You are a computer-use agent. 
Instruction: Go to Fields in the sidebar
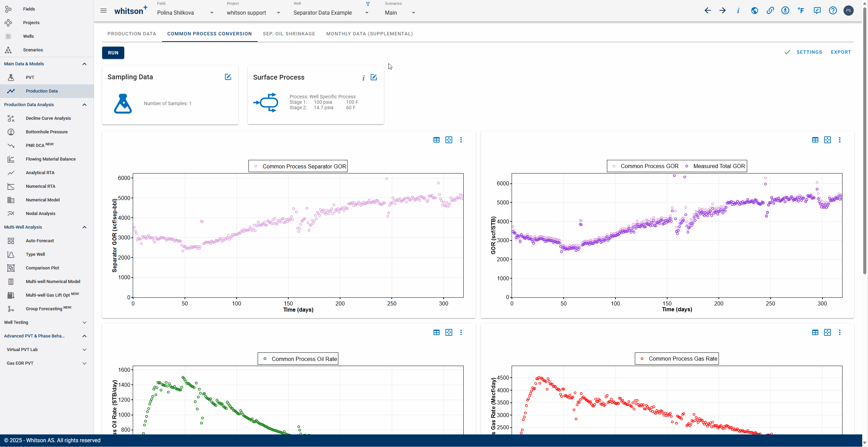point(47,9)
